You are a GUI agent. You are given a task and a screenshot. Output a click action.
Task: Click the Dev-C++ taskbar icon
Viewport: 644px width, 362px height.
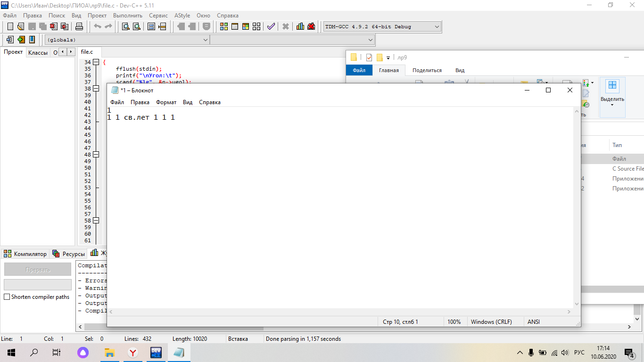click(x=156, y=352)
